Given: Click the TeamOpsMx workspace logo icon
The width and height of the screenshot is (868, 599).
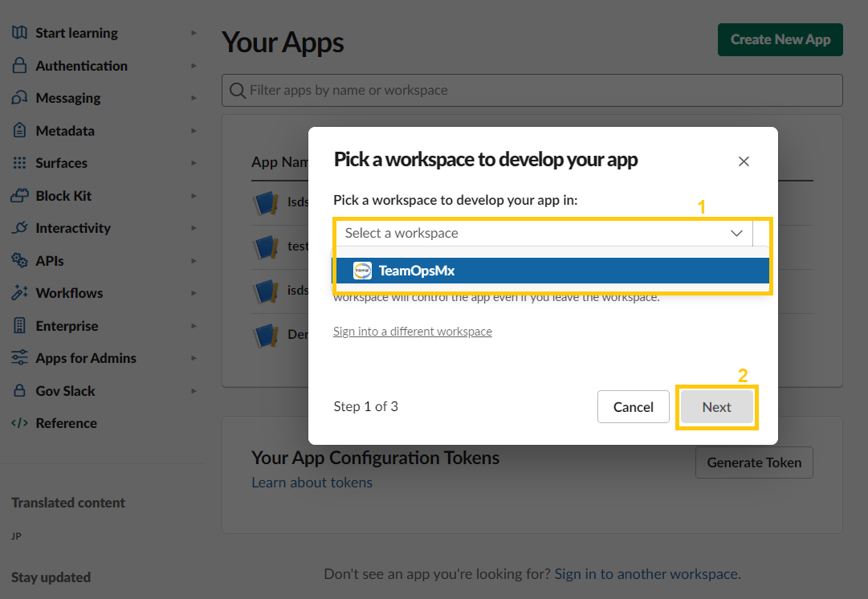Looking at the screenshot, I should coord(363,271).
